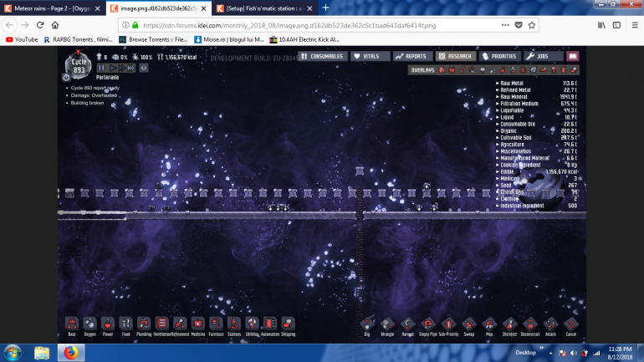The height and width of the screenshot is (362, 644).
Task: Open the Priorities screen
Action: click(500, 56)
